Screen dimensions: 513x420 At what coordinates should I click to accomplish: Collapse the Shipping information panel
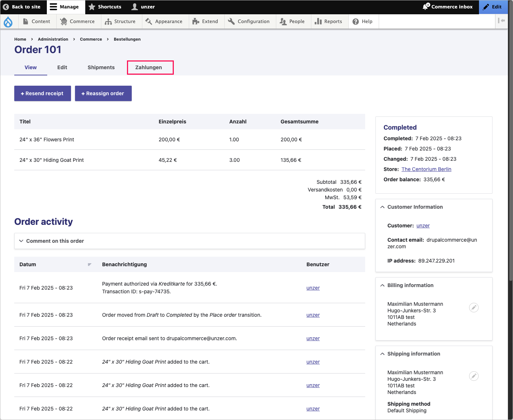413,354
